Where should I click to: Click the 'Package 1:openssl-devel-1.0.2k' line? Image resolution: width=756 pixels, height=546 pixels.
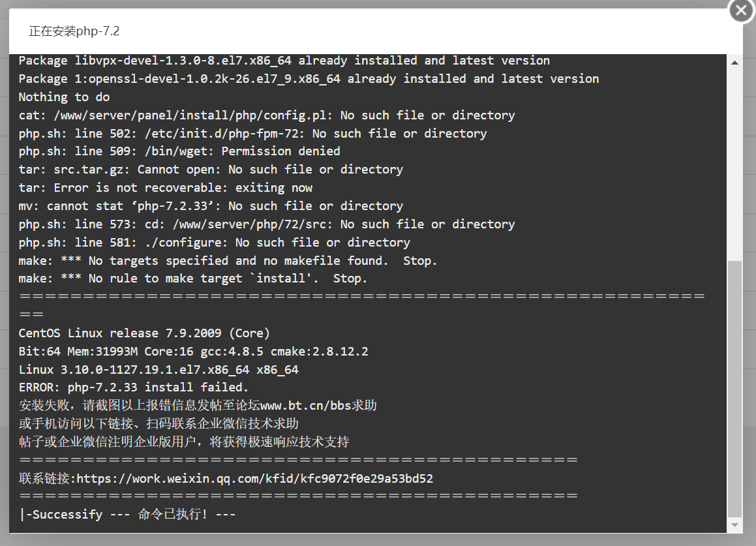coord(309,79)
